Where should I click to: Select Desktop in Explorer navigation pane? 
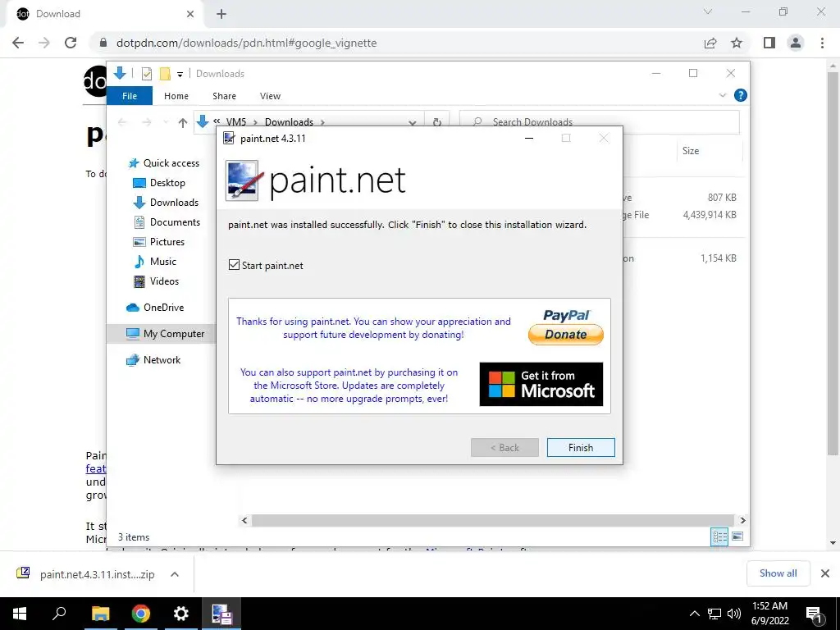click(159, 183)
